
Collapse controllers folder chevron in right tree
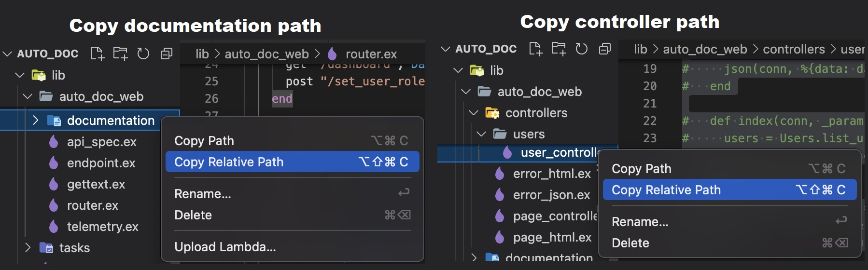point(474,113)
